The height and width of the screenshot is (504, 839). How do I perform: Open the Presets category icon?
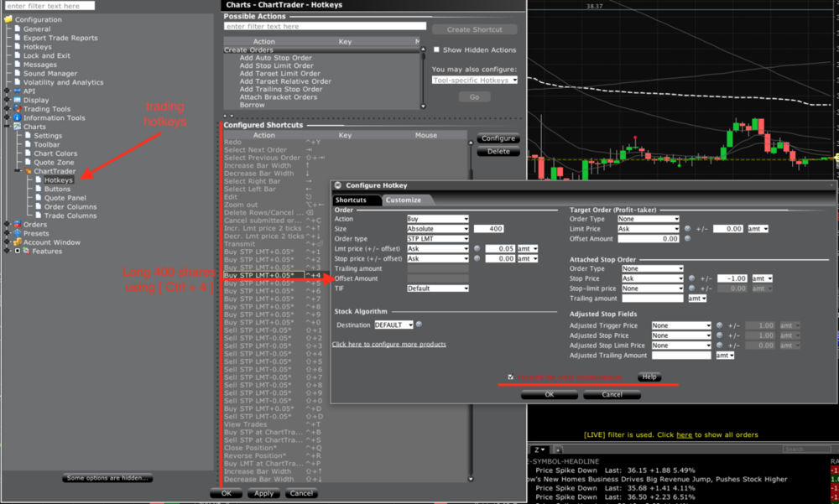[x=18, y=233]
